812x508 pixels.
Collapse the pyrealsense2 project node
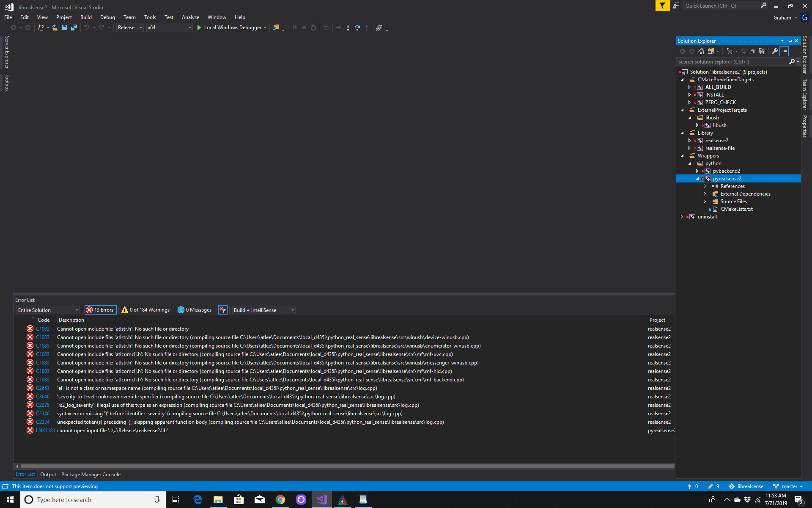(697, 179)
